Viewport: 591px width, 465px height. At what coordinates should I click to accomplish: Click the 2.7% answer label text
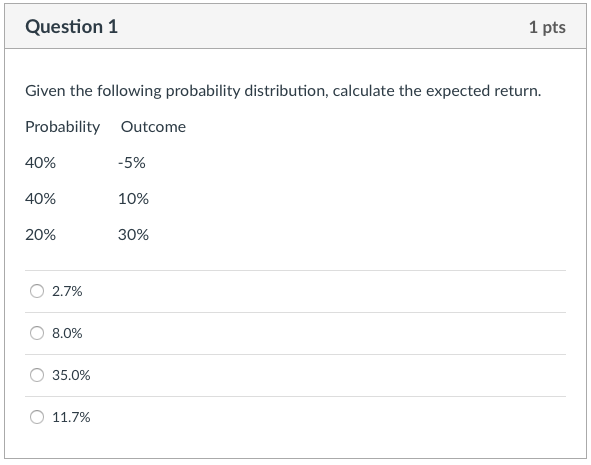67,291
